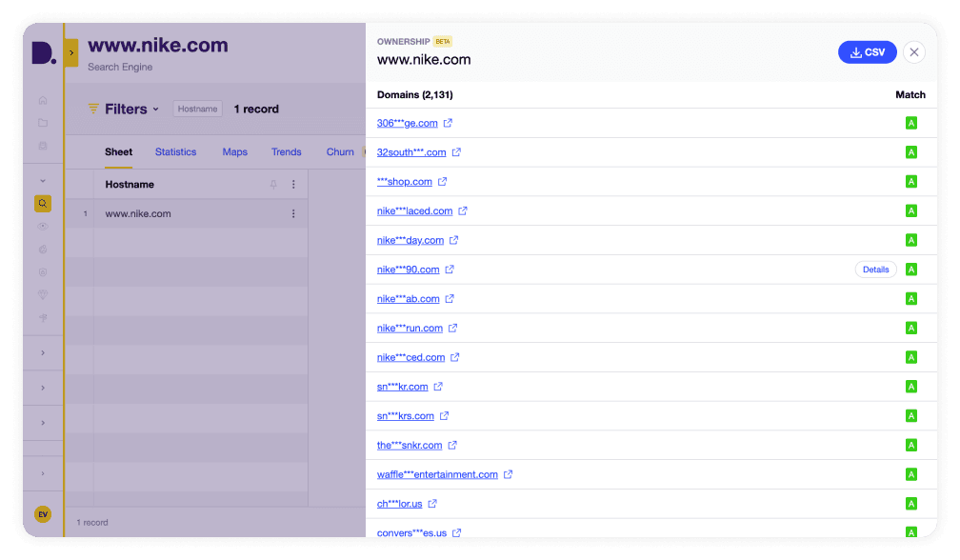Click the Hostname filter chip
960x560 pixels.
(x=197, y=109)
